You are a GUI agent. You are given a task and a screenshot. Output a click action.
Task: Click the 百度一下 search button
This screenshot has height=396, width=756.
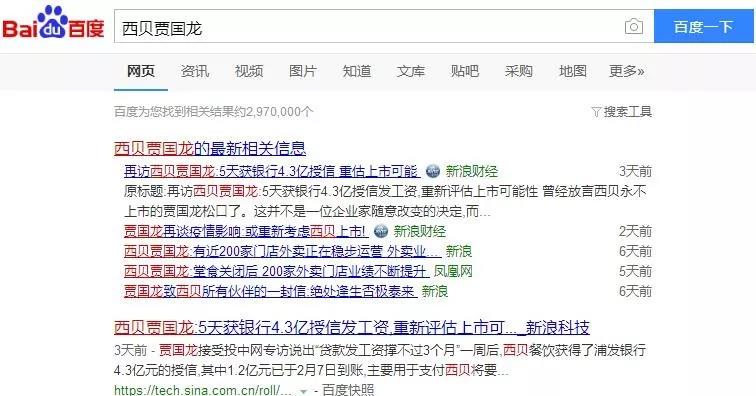click(x=703, y=27)
